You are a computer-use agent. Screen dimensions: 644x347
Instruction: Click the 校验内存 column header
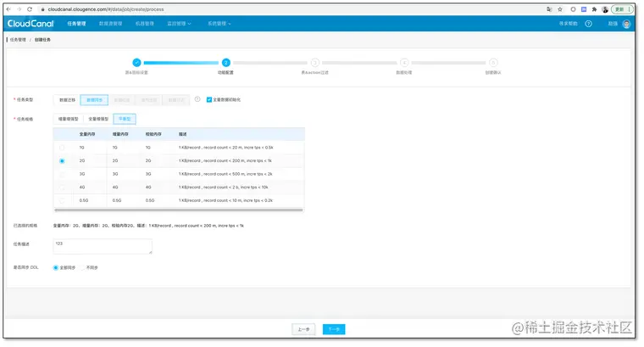tap(153, 134)
